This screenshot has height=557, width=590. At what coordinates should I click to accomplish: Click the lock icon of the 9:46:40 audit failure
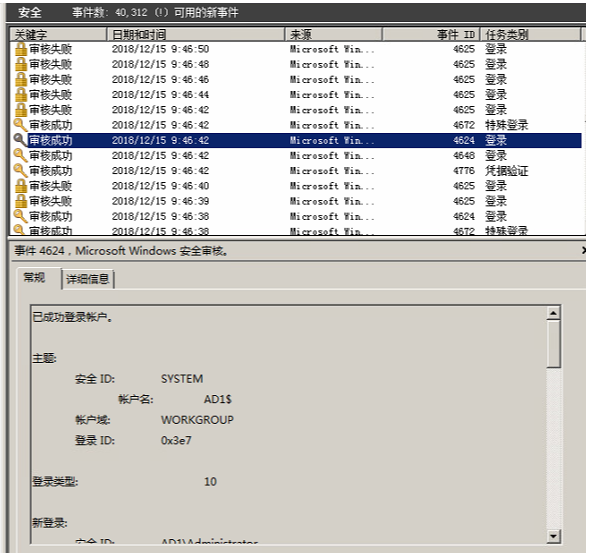pos(21,186)
